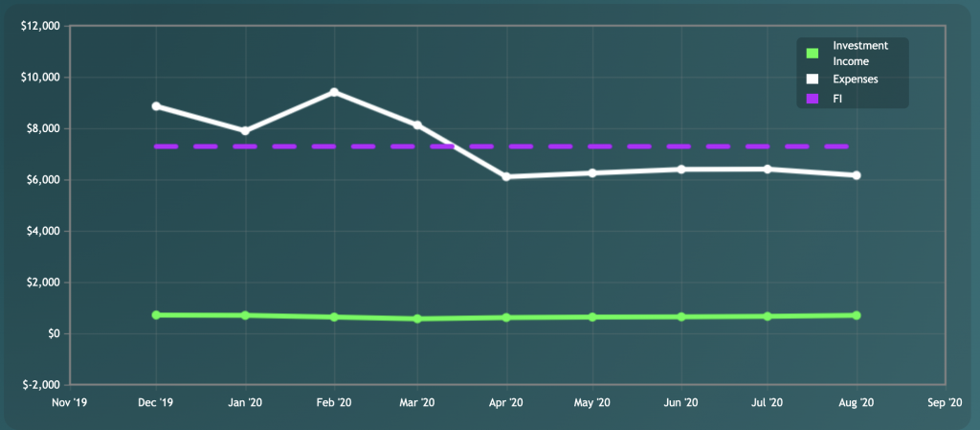
Task: Click the green Investment Income legend swatch
Action: (x=813, y=54)
